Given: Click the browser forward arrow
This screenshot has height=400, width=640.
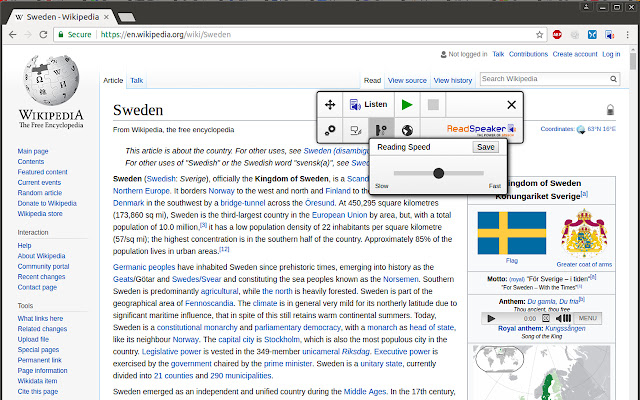Looking at the screenshot, I should click(x=28, y=35).
